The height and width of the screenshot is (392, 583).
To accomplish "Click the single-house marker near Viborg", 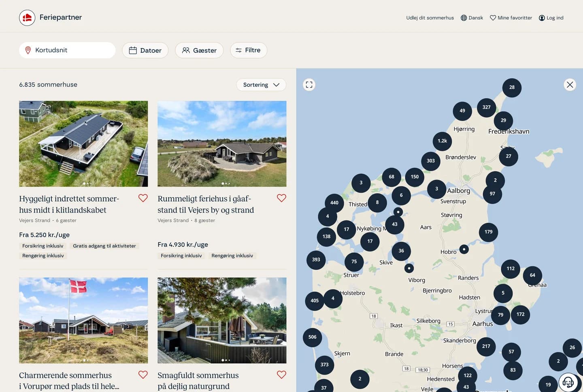I will (x=409, y=268).
